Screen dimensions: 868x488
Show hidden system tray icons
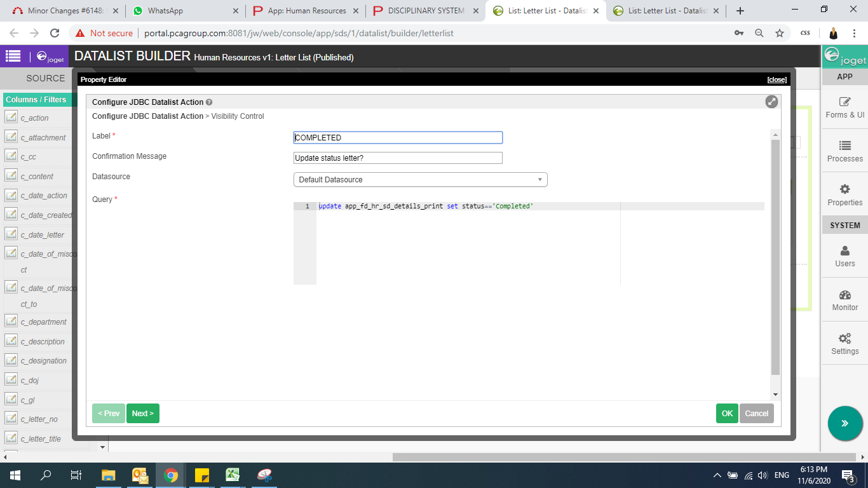point(717,475)
